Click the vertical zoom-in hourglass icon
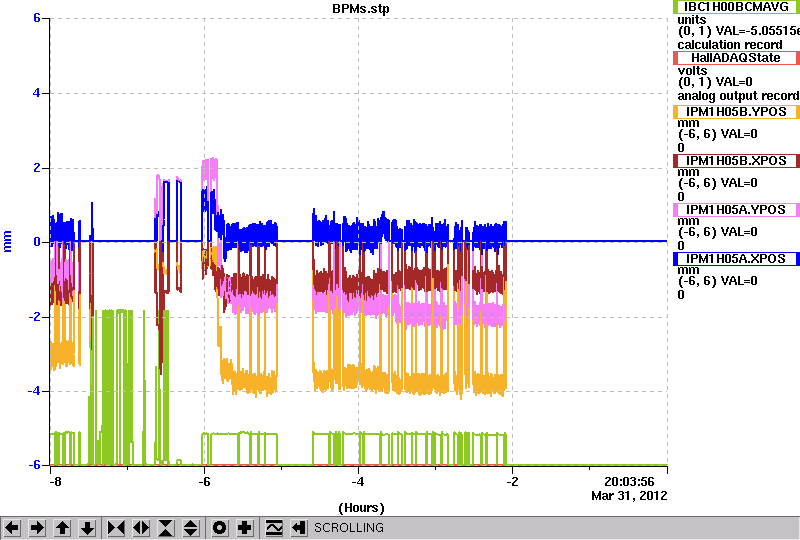Screen dimensions: 800x540 coord(166,528)
